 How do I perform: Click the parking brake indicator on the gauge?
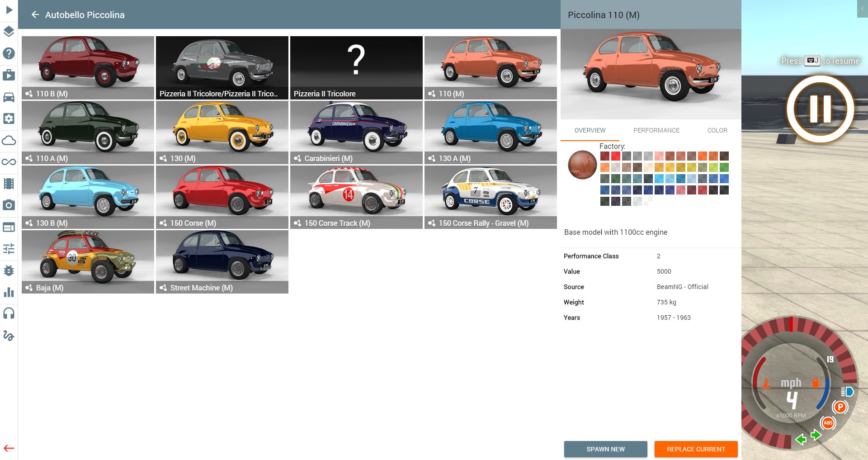pyautogui.click(x=840, y=407)
